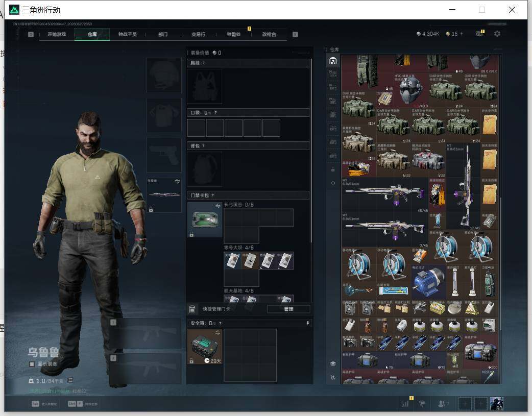
Task: Select the H70 helmet in warehouse
Action: point(410,90)
